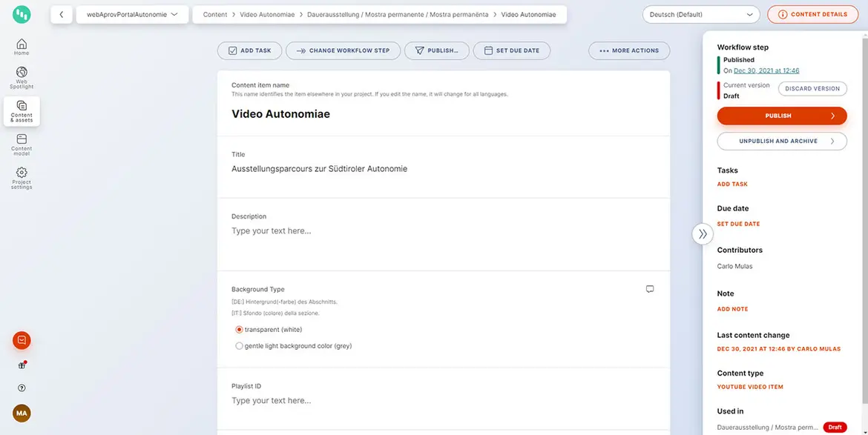Go to Content model section
The height and width of the screenshot is (435, 868).
pyautogui.click(x=22, y=142)
